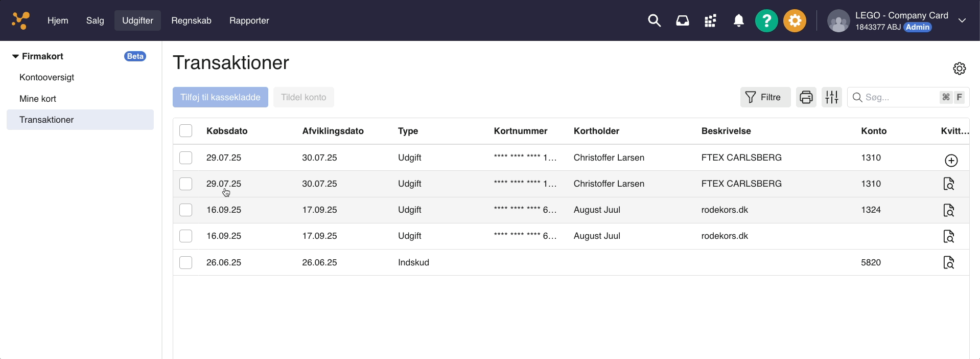Open the notifications bell

coord(738,20)
